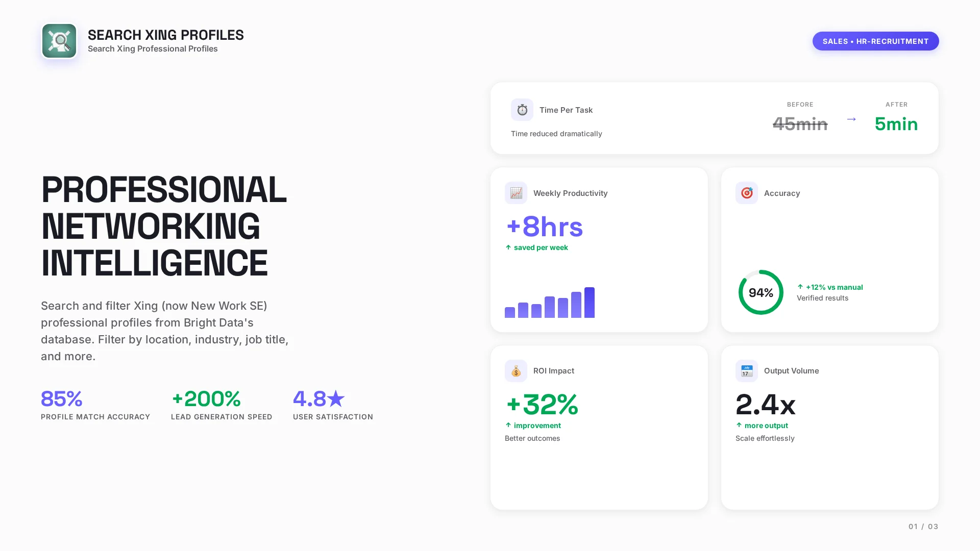
Task: Click the star in the 4.8 rating
Action: pyautogui.click(x=336, y=398)
